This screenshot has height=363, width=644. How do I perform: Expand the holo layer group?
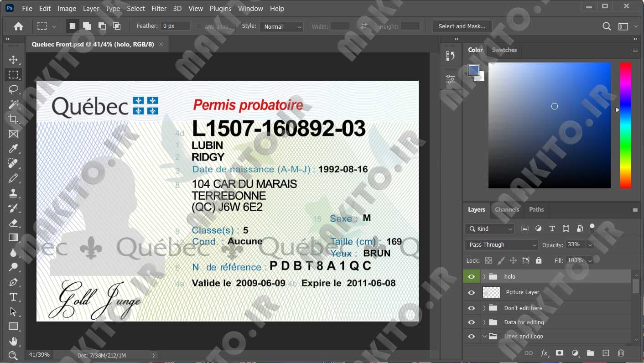pyautogui.click(x=484, y=277)
